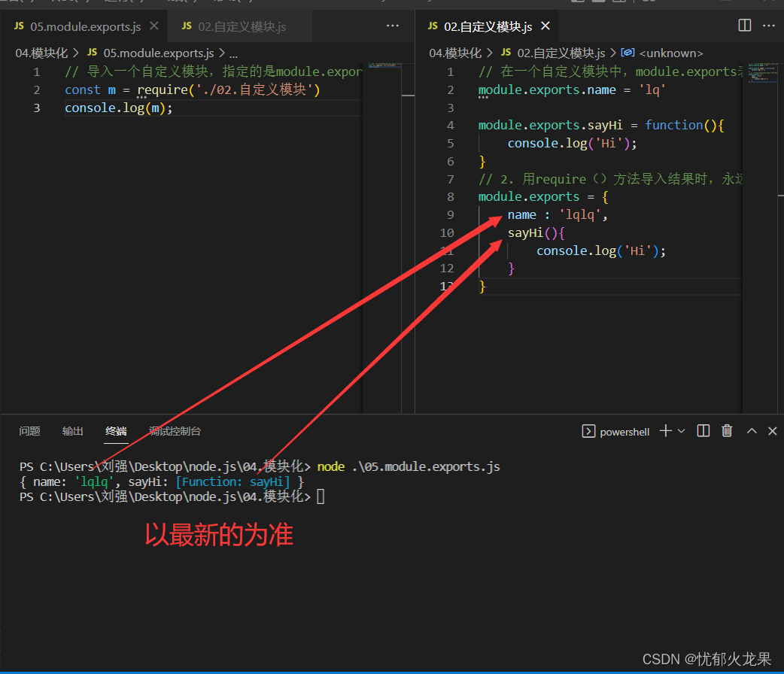
Task: Close the right 02.自定义模块.js tab
Action: [x=545, y=26]
